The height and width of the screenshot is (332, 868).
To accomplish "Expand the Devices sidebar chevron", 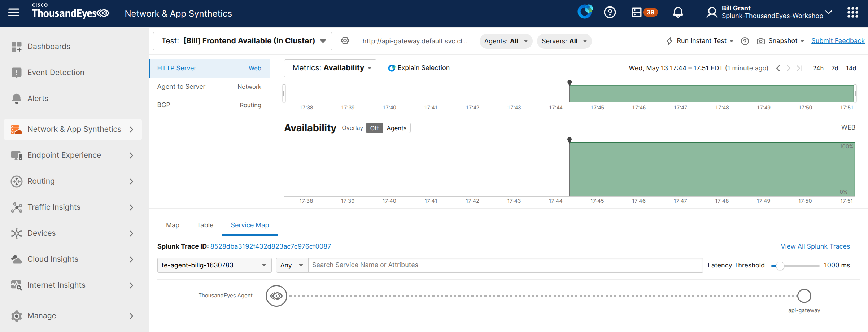I will pos(131,233).
